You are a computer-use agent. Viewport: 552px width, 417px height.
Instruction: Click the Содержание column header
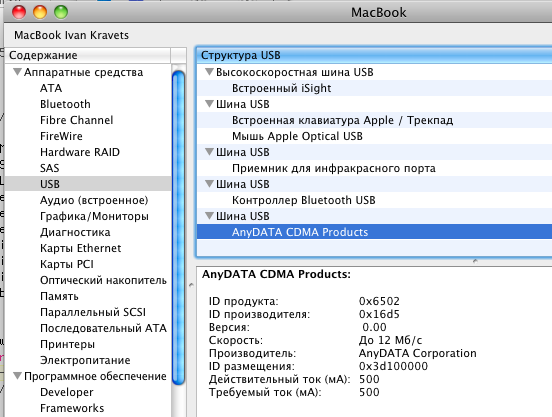click(x=88, y=55)
